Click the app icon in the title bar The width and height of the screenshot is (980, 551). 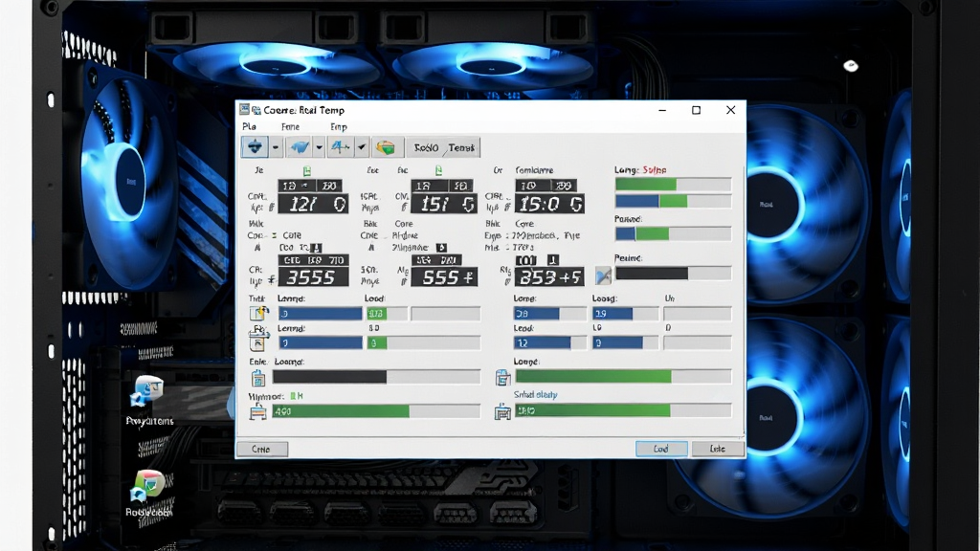(244, 109)
